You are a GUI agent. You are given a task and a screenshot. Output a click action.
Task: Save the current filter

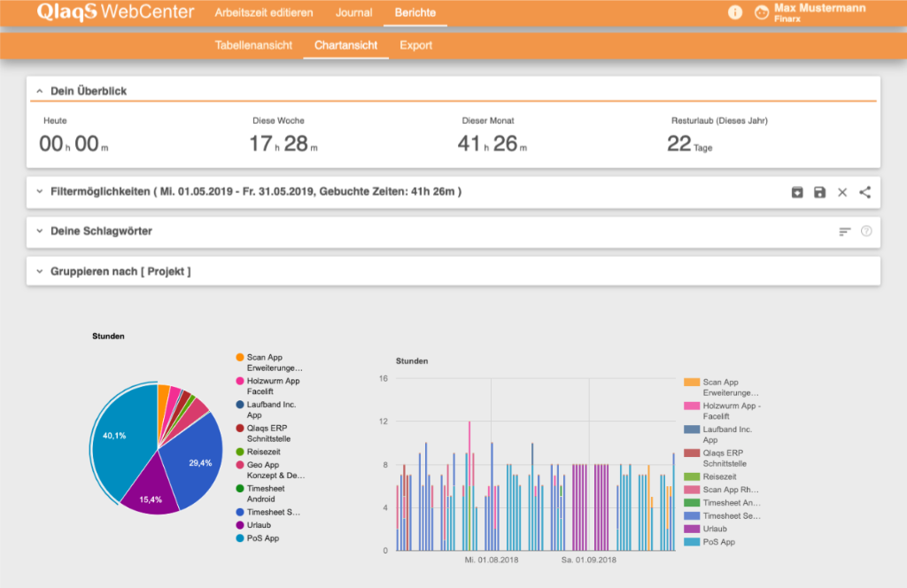click(819, 192)
